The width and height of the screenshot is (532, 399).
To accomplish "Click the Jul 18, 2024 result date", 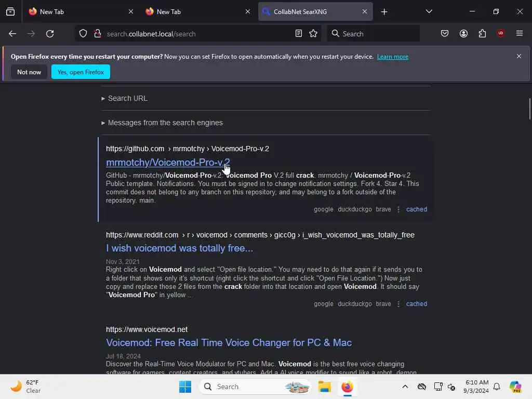I will [123, 356].
